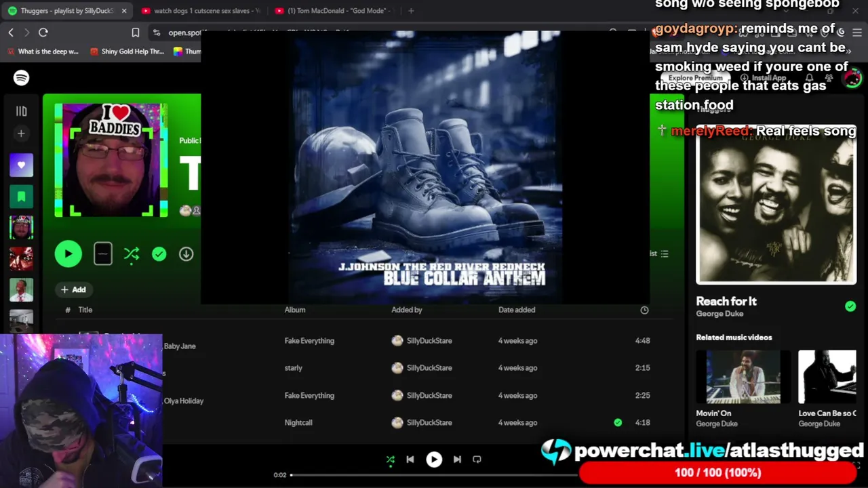The image size is (868, 488).
Task: Switch to the Thuggers playlist browser tab
Action: pyautogui.click(x=68, y=11)
